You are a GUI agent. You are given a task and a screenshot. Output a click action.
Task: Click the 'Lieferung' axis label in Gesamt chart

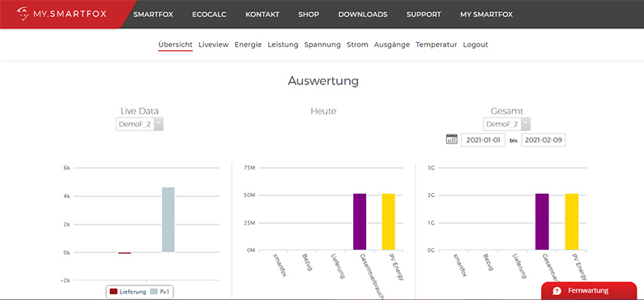pos(520,266)
